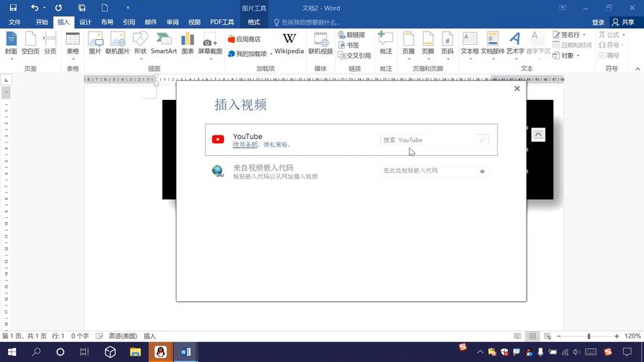Switch to Read Mode view icon

pos(517,336)
